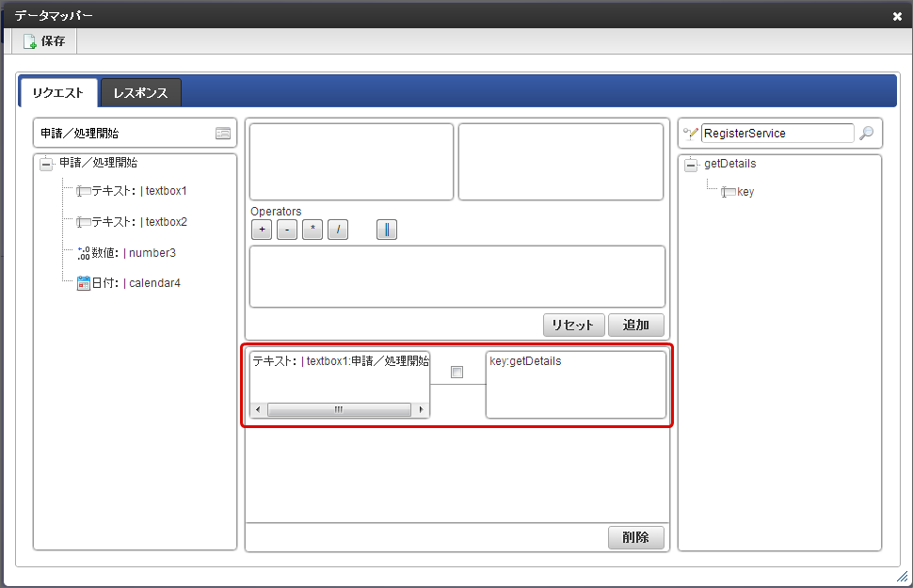
Task: Click the minus operator button
Action: [287, 230]
